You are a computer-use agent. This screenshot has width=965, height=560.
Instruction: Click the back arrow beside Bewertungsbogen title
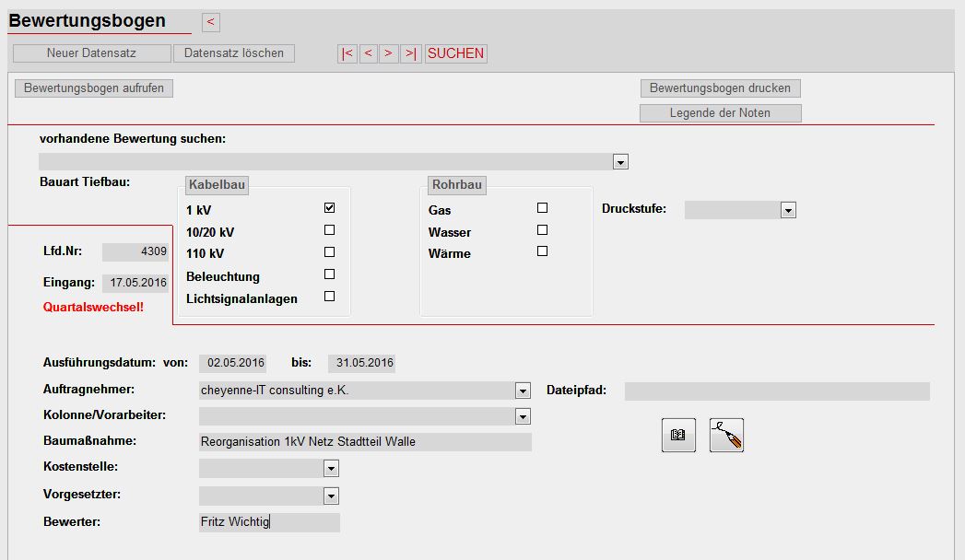tap(210, 22)
